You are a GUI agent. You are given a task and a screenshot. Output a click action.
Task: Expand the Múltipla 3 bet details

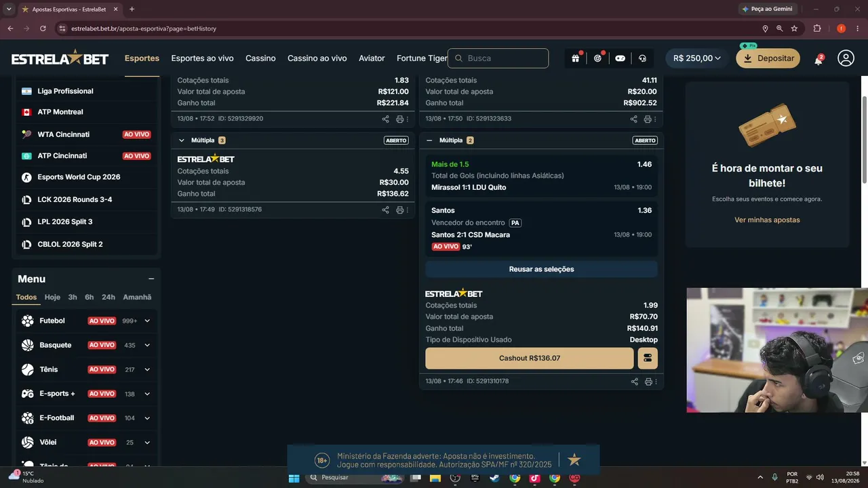181,140
